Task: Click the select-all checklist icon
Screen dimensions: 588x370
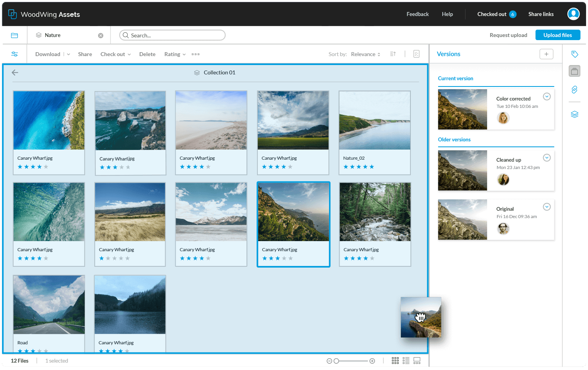Action: coord(416,54)
